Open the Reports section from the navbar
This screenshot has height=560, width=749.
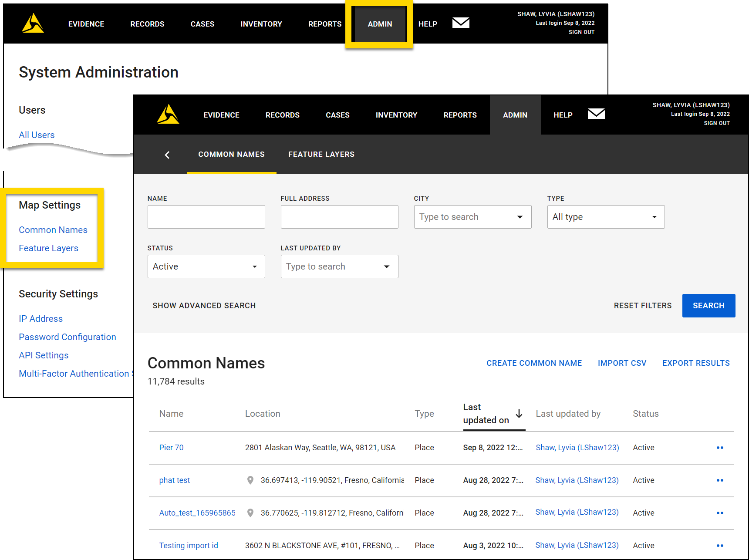[x=460, y=115]
